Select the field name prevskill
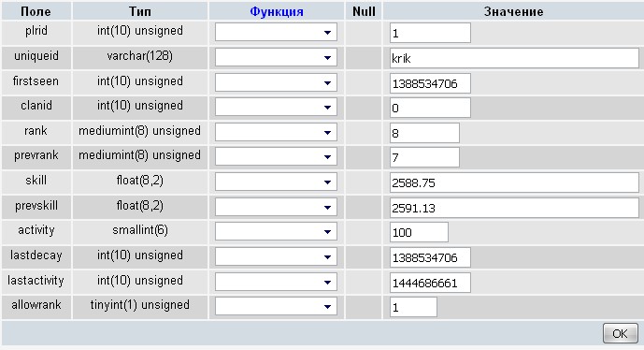Image resolution: width=644 pixels, height=350 pixels. [36, 205]
